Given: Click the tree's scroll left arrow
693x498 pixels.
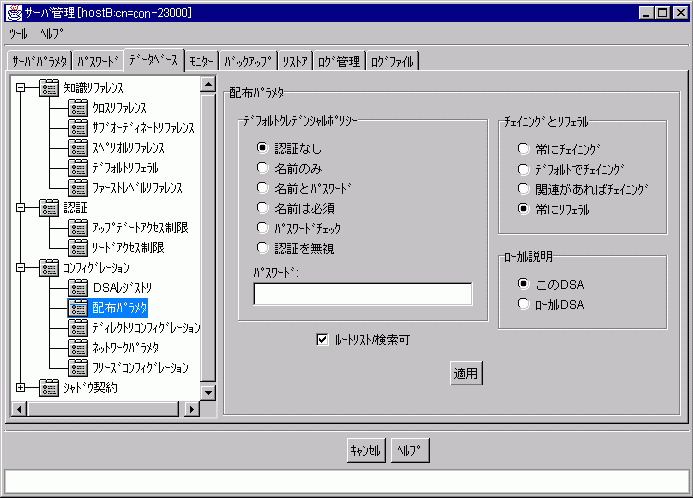Looking at the screenshot, I should click(19, 409).
